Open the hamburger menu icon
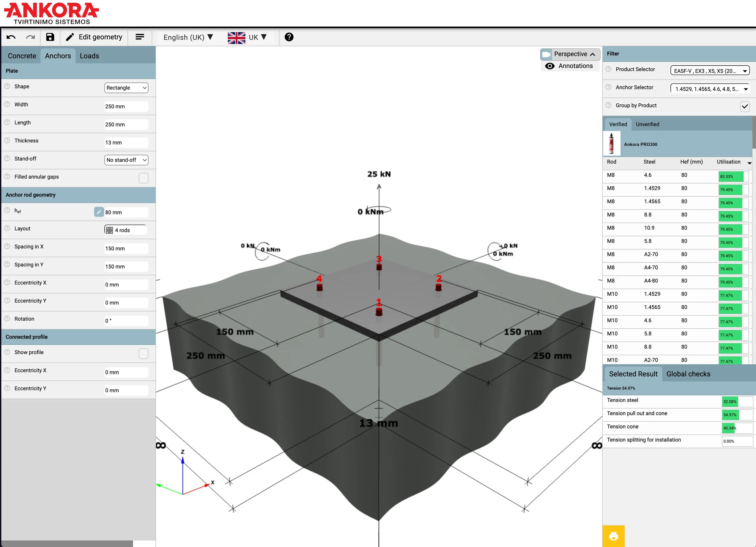Image resolution: width=756 pixels, height=547 pixels. point(140,37)
